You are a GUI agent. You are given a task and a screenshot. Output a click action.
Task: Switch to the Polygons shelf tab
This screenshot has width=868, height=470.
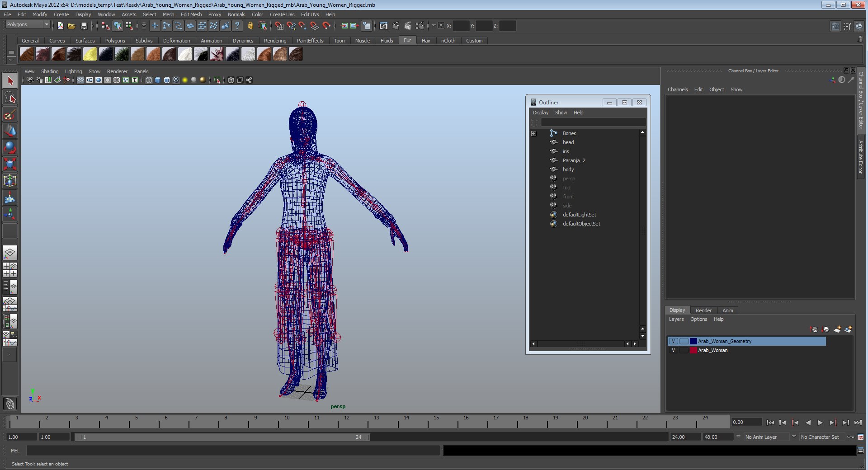click(x=115, y=41)
